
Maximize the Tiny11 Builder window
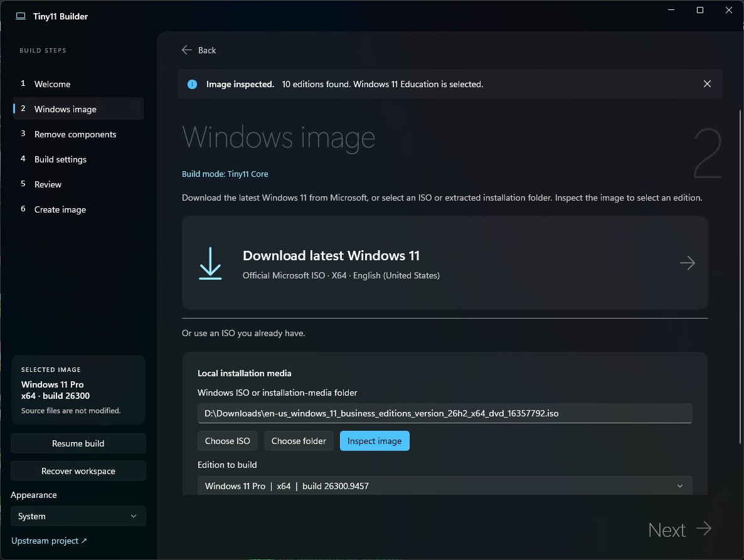(700, 10)
